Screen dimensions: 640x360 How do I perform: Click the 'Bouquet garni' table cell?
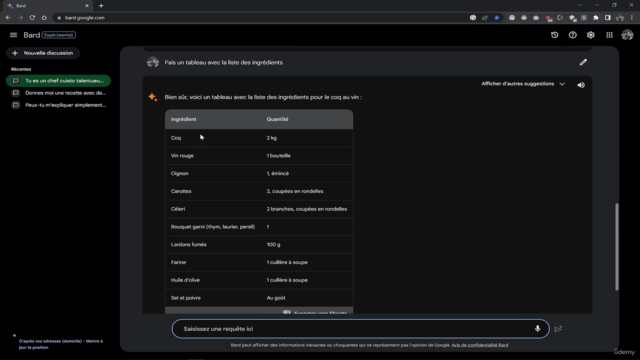coord(213,227)
